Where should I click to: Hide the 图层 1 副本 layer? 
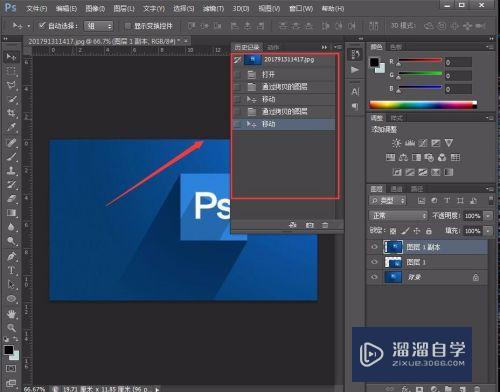[374, 247]
